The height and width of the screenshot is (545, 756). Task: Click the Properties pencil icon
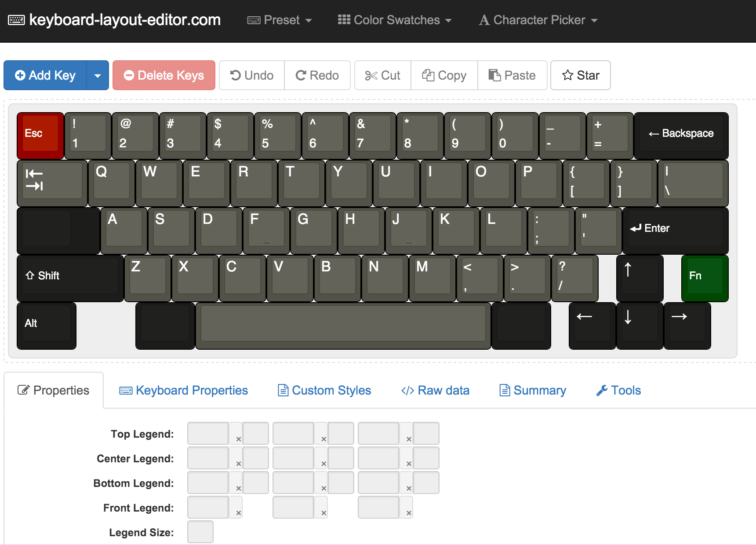pos(24,390)
